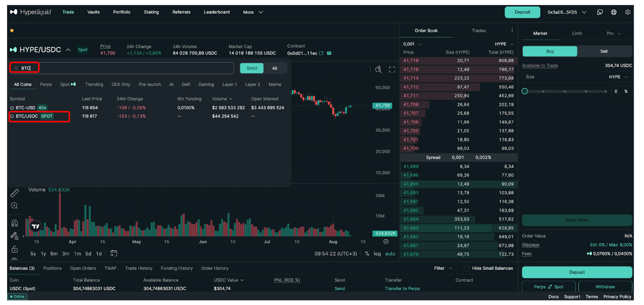Expand the More menu
The image size is (644, 305).
click(253, 12)
